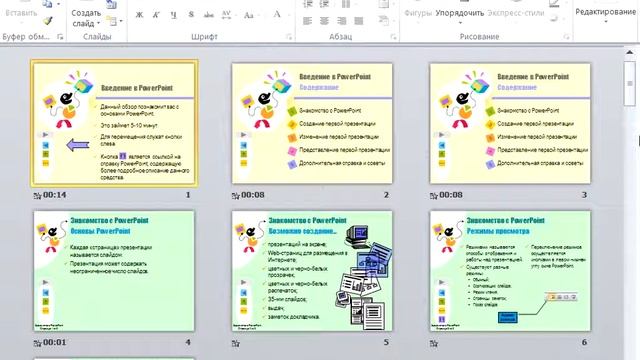Image resolution: width=640 pixels, height=360 pixels.
Task: Select slide 5 thumbnail with computer images
Action: pyautogui.click(x=312, y=271)
